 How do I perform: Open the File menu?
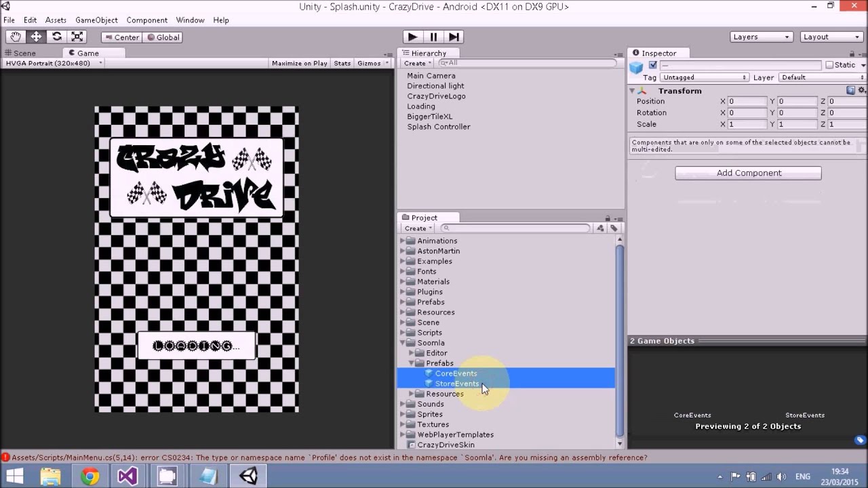9,20
